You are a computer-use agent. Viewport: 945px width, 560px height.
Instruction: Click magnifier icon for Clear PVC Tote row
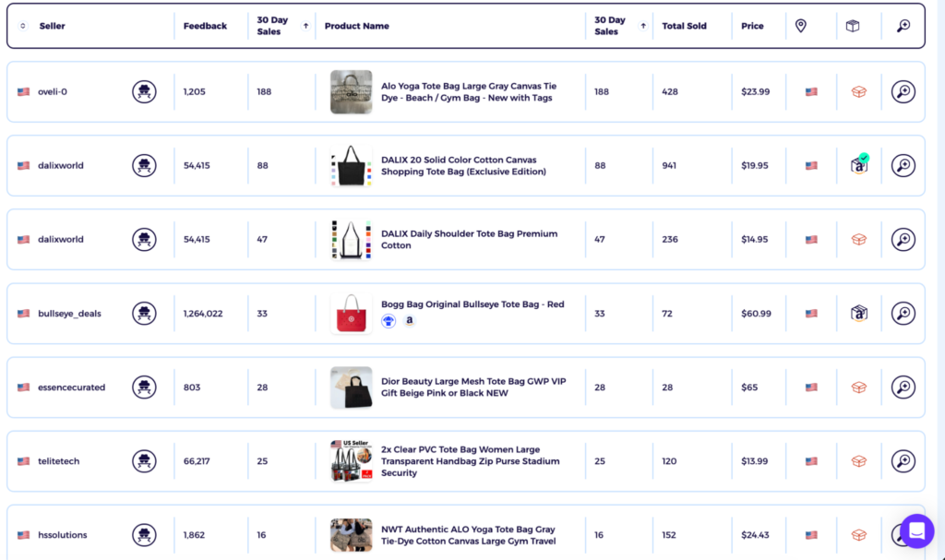903,461
